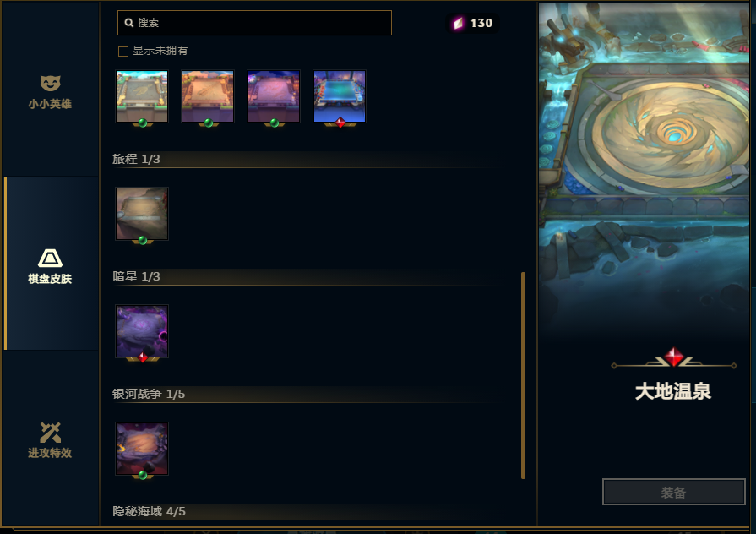
Task: Click the 旅程 1/3 section header
Action: coord(136,159)
